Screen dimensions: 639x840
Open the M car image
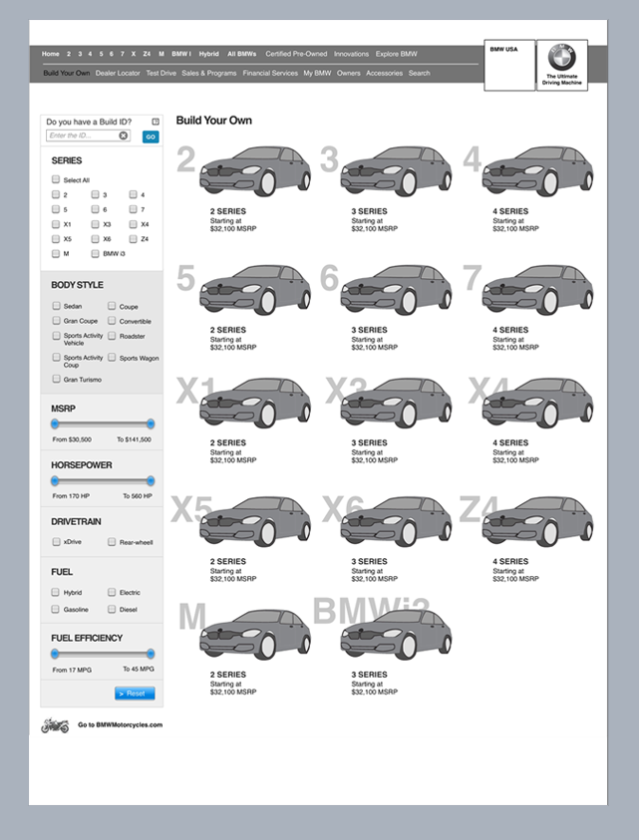coord(255,634)
